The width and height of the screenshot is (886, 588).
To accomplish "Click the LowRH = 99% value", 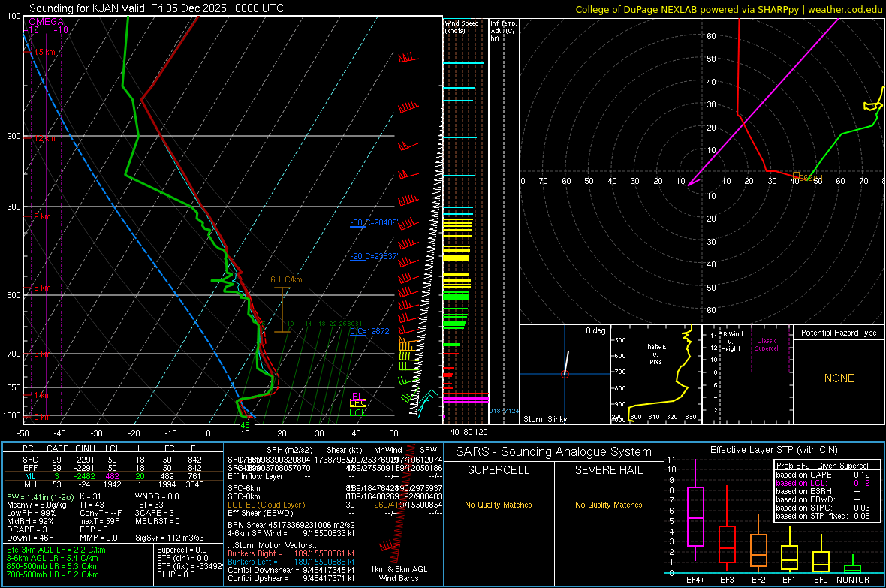I will [31, 513].
